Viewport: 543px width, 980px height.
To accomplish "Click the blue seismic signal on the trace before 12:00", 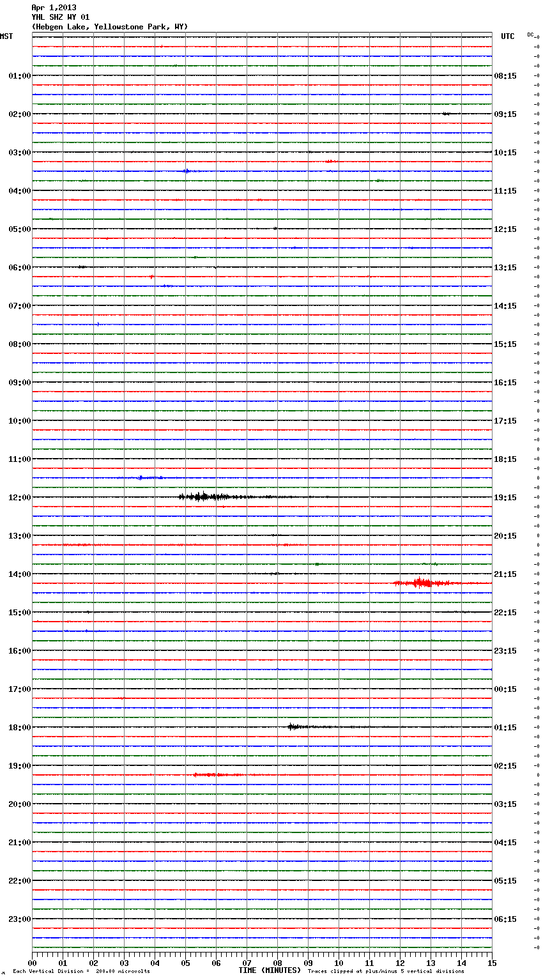I will [x=147, y=477].
